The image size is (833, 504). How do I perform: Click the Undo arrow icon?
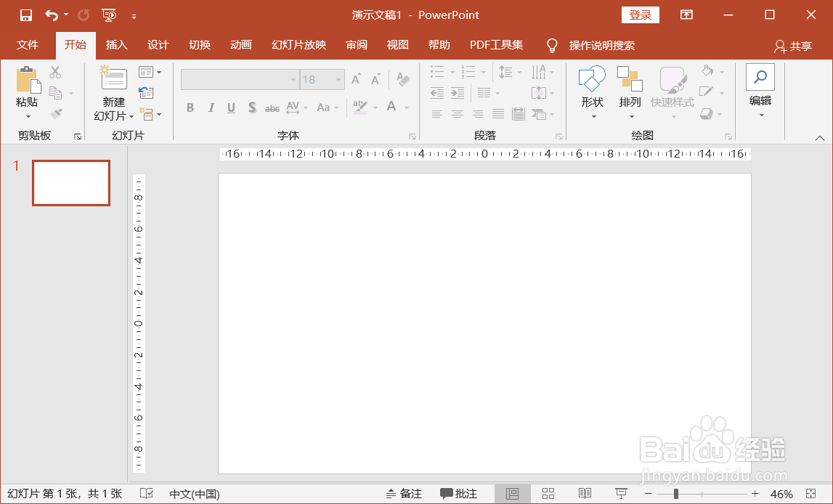[52, 15]
